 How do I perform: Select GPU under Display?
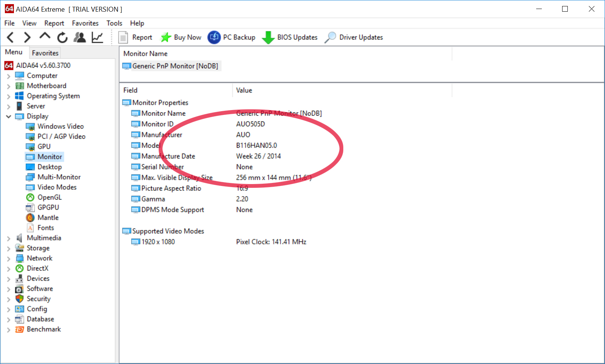(44, 147)
